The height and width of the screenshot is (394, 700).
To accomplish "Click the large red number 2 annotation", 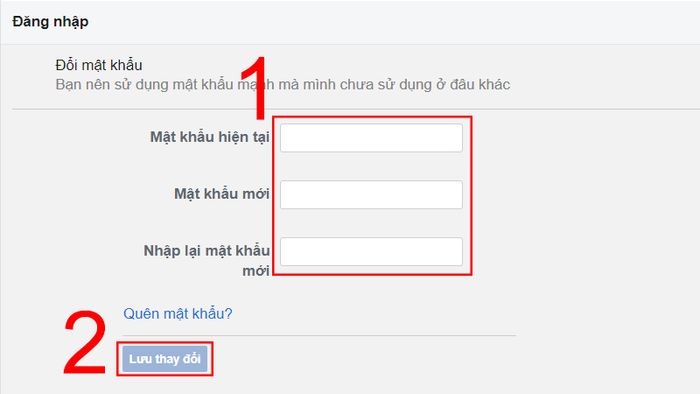I will (x=85, y=342).
